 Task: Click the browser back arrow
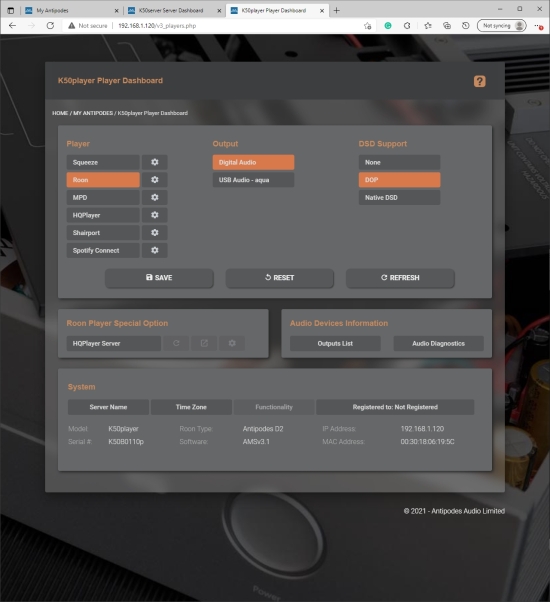click(13, 26)
